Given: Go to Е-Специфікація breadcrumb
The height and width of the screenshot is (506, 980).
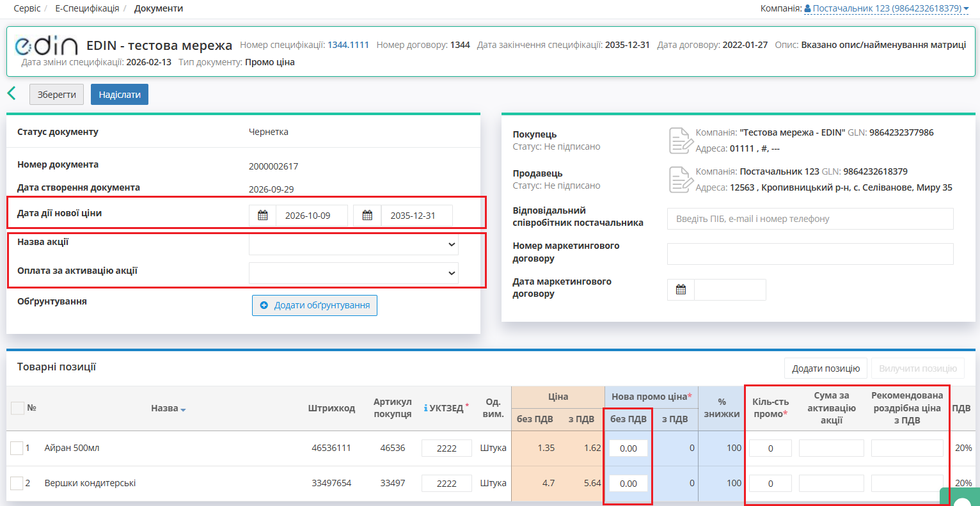Looking at the screenshot, I should pyautogui.click(x=87, y=8).
